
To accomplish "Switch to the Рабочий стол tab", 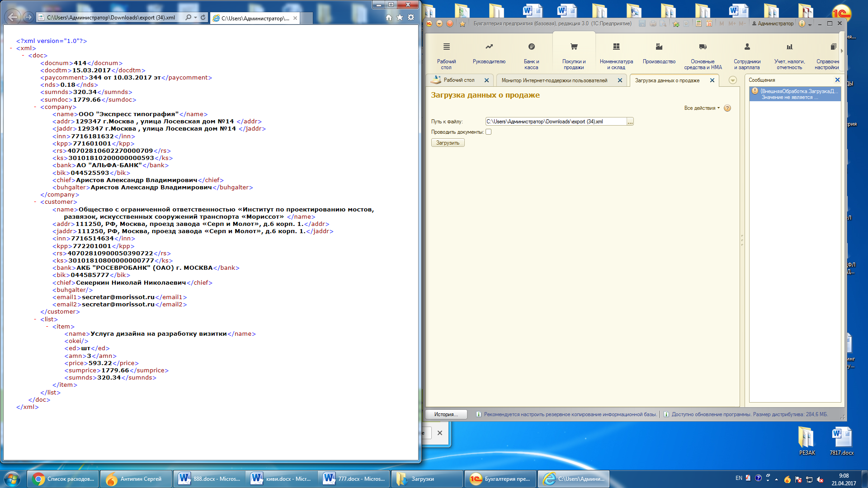I will (458, 80).
